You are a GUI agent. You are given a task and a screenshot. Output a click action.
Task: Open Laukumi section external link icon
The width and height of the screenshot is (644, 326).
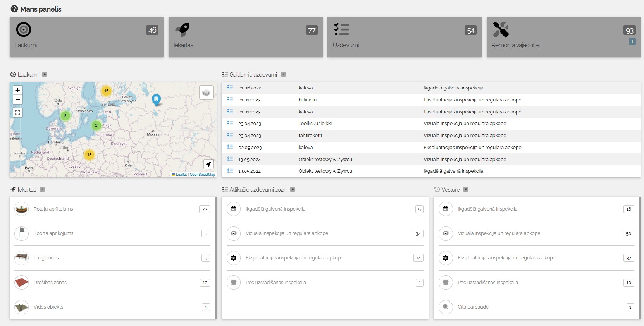(45, 75)
